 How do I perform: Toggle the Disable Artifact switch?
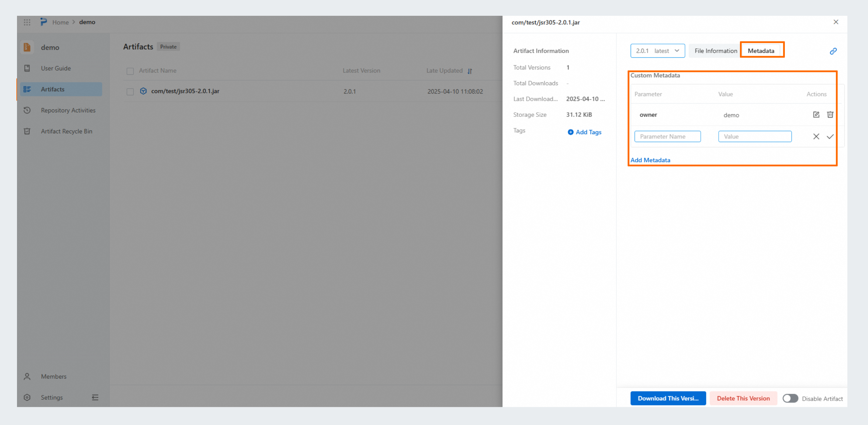(790, 398)
